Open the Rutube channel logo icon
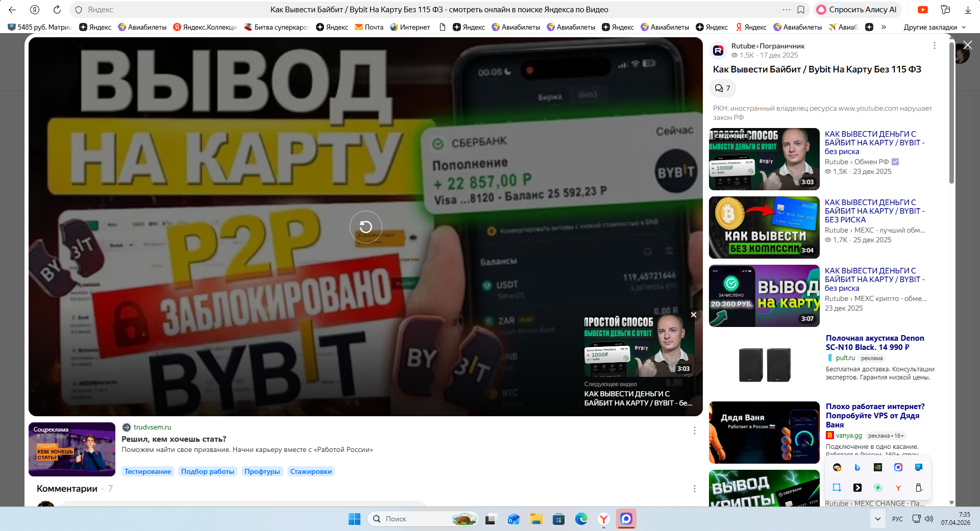 [718, 50]
